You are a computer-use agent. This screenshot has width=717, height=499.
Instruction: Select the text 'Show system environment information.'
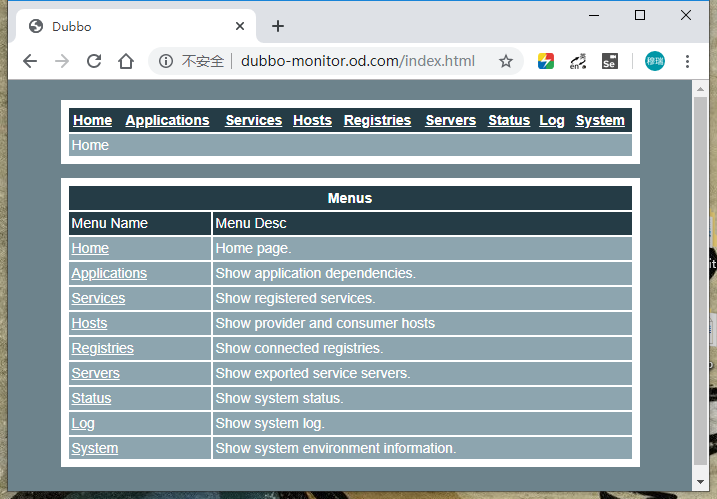[x=336, y=448]
